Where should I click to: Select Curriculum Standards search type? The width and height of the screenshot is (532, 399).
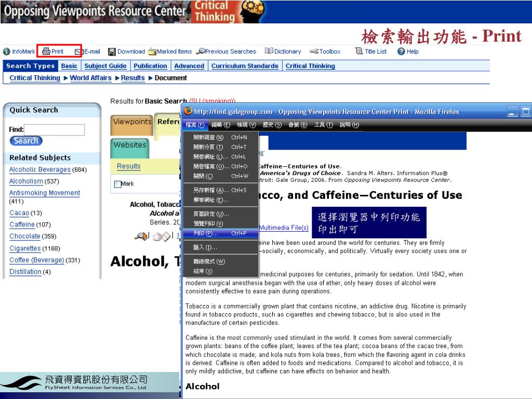coord(245,66)
